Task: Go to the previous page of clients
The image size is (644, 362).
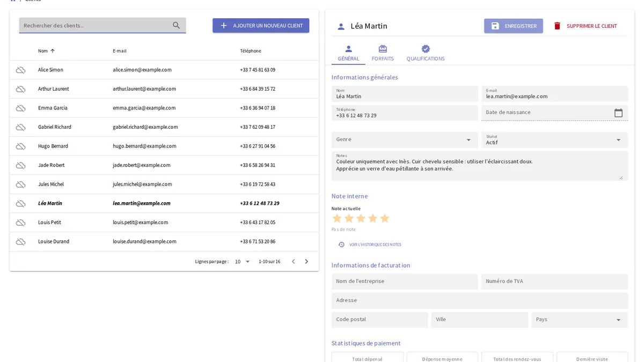Action: tap(293, 262)
